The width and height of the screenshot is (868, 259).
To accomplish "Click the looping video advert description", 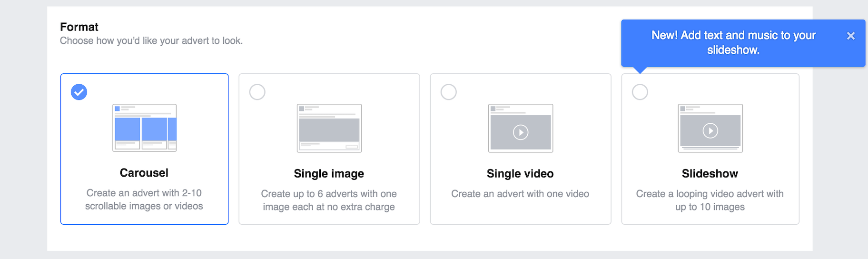I will tap(710, 200).
